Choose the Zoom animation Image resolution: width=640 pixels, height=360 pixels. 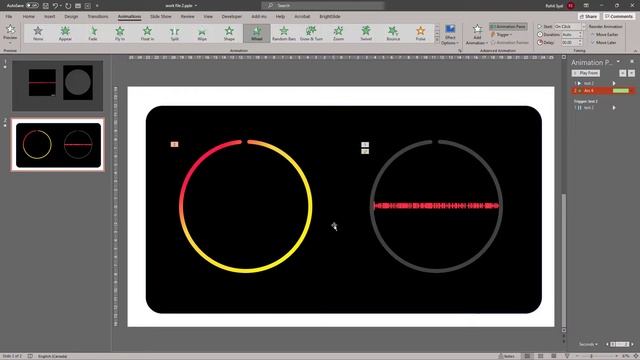pyautogui.click(x=338, y=33)
